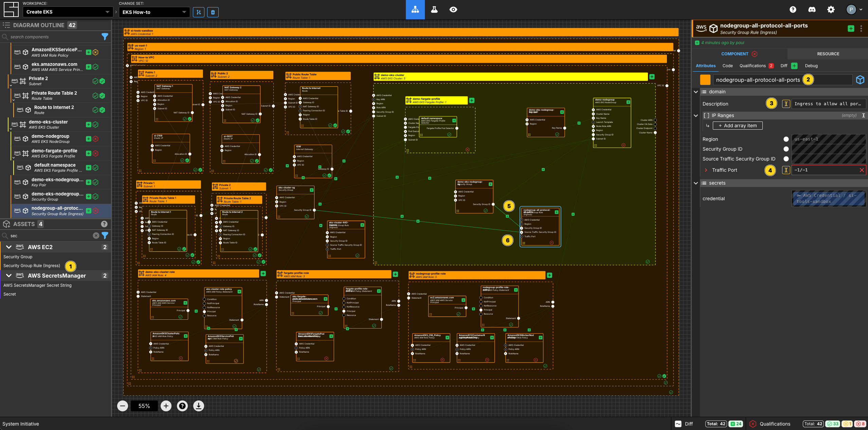Screen dimensions: 868x430
Task: Open the lab beaker customize view
Action: [x=434, y=10]
